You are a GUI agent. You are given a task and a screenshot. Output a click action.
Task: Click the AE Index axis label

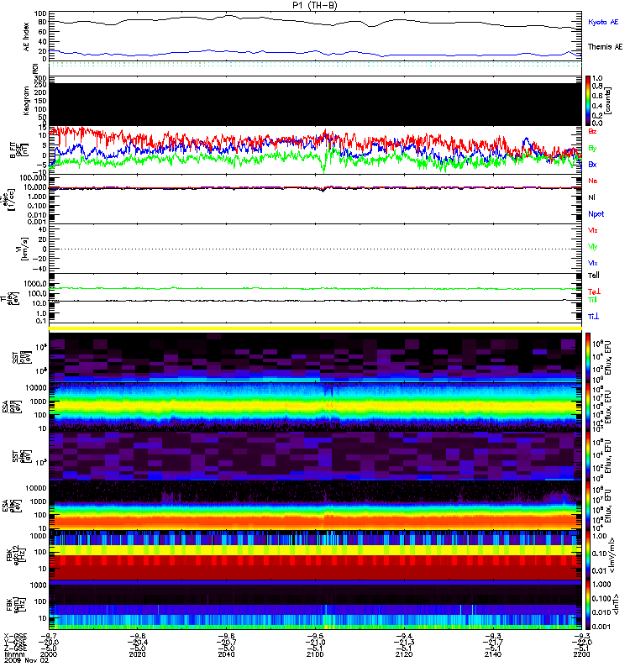click(27, 37)
